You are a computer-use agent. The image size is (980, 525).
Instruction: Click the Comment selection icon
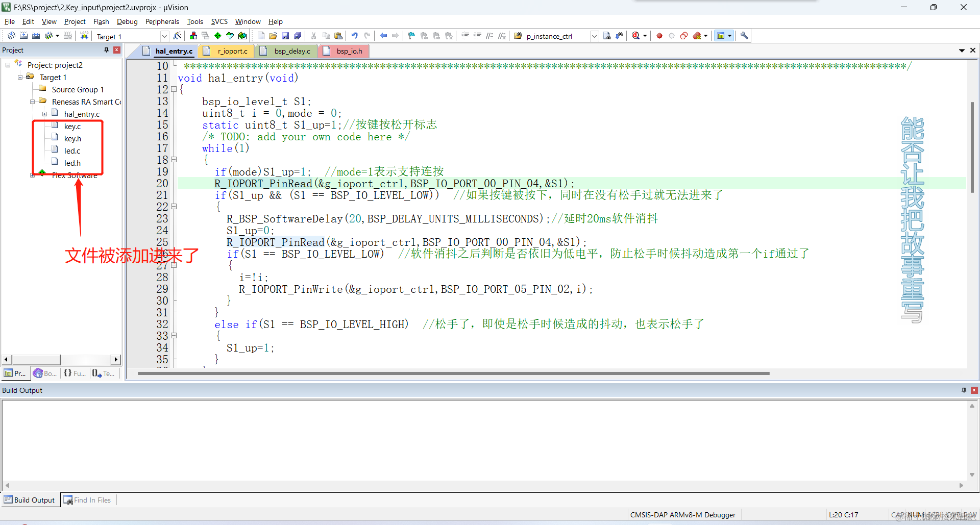tap(489, 36)
